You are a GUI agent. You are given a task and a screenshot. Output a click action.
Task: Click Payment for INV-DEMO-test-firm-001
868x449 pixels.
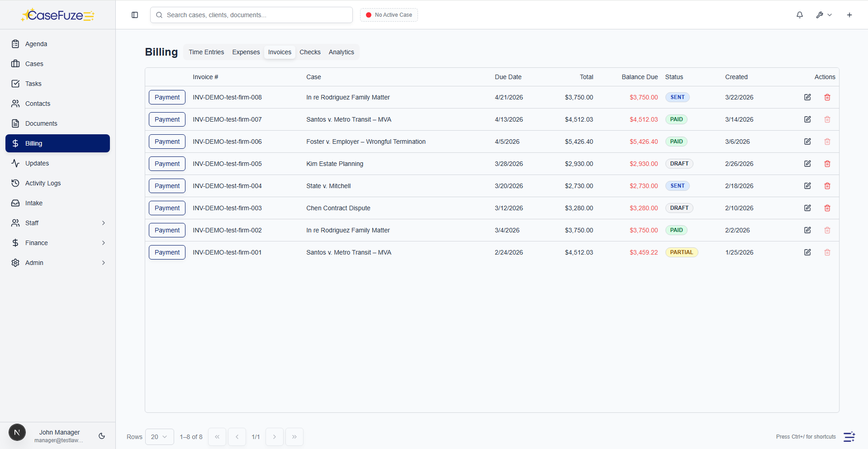pos(166,252)
